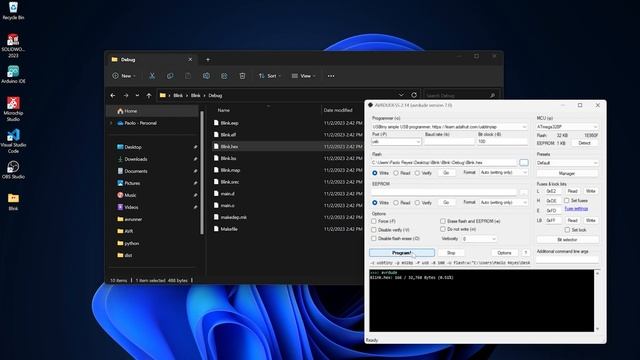Browse for the Flash file in AVRDUDESS

524,162
